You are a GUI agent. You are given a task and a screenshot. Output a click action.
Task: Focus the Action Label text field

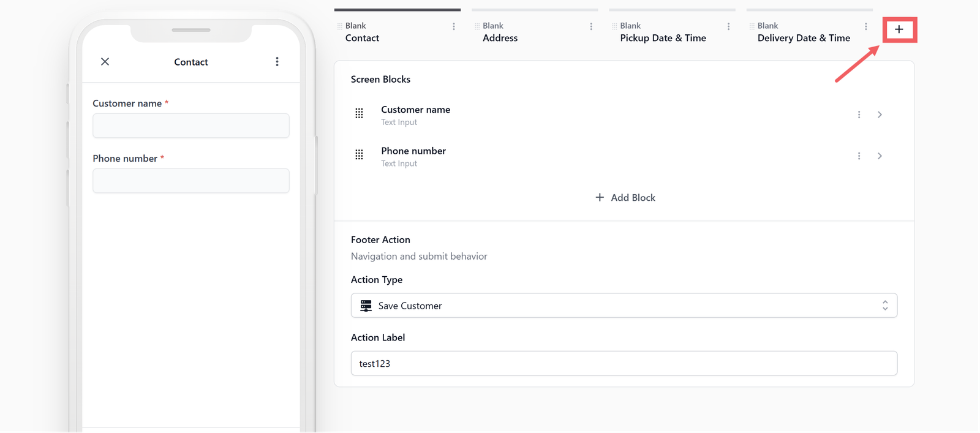pos(624,363)
